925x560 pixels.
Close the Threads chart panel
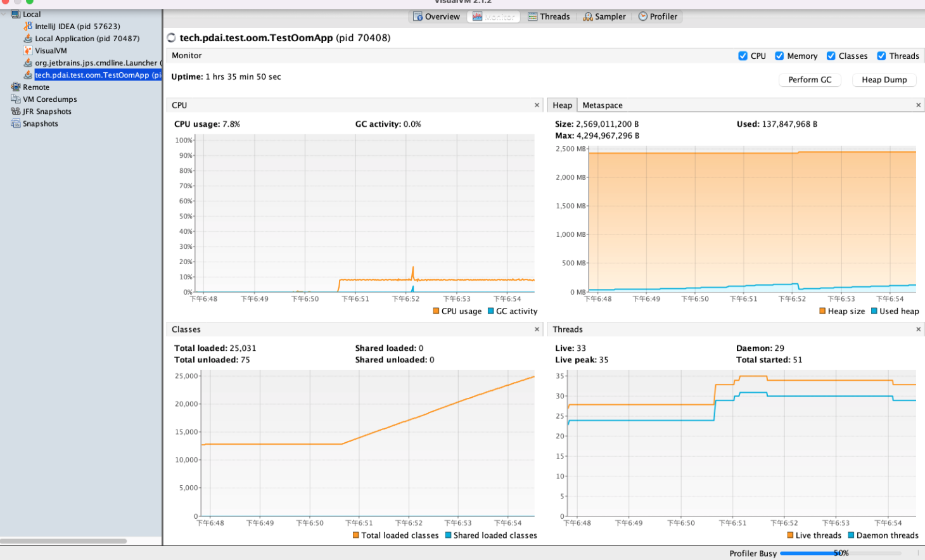[918, 329]
